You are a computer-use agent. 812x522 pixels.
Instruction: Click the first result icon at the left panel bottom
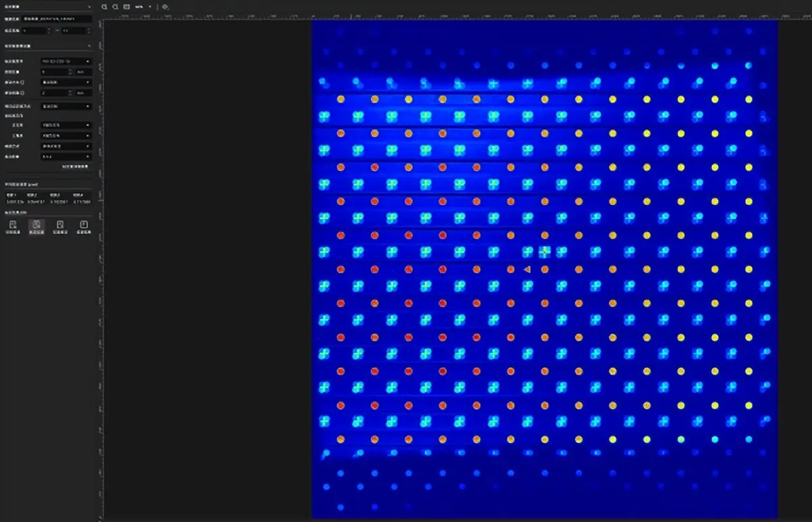[13, 226]
